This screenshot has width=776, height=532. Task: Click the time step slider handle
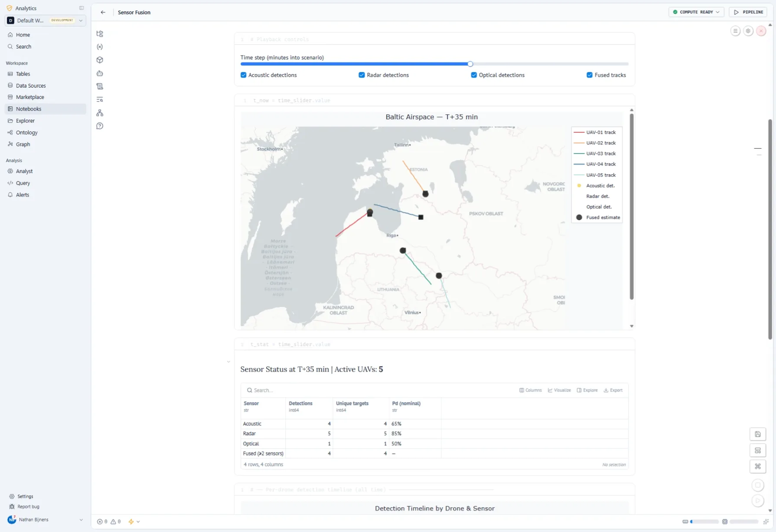470,64
